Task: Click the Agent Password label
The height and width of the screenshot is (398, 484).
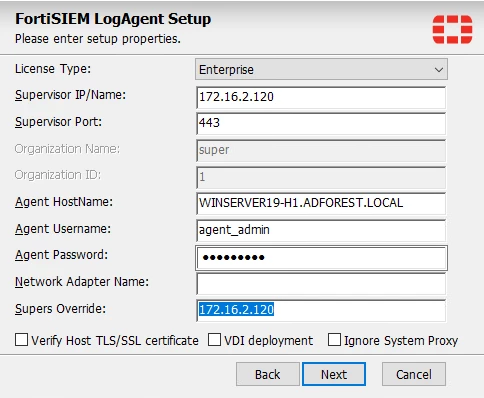Action: [x=61, y=255]
